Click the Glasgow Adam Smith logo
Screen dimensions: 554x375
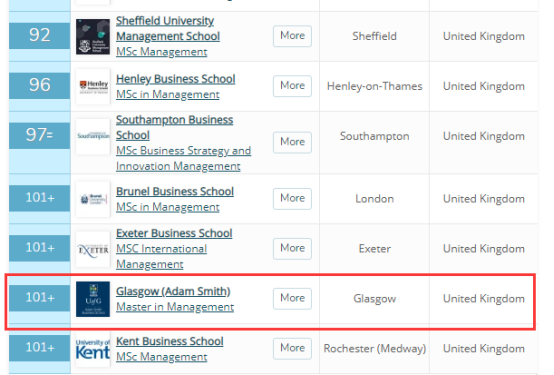[93, 299]
